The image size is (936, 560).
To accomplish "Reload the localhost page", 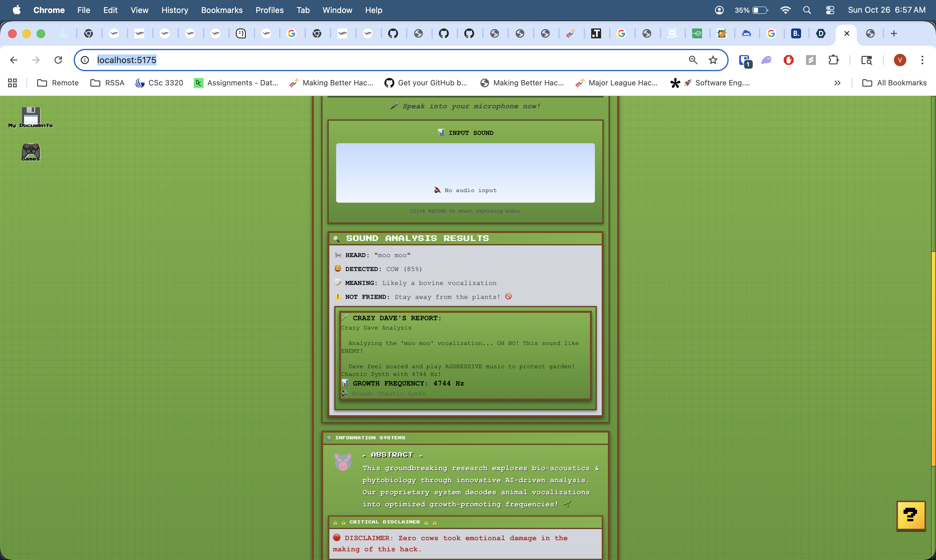I will tap(58, 60).
